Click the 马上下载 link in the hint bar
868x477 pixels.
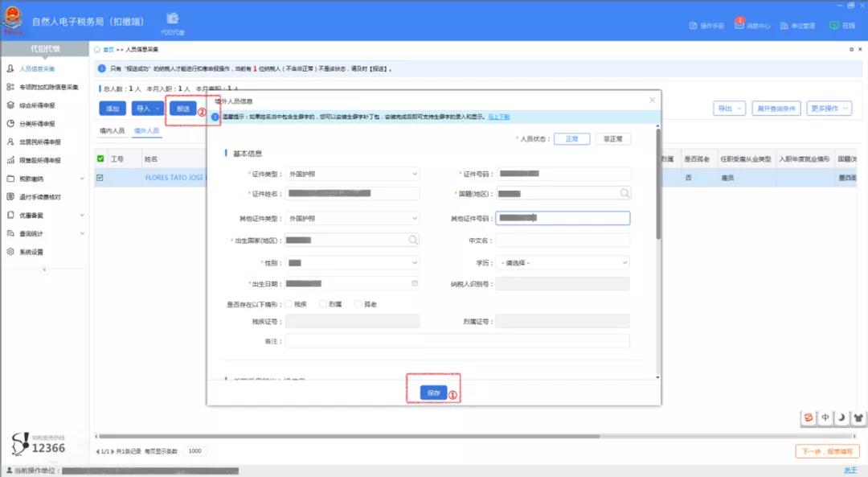tap(498, 117)
